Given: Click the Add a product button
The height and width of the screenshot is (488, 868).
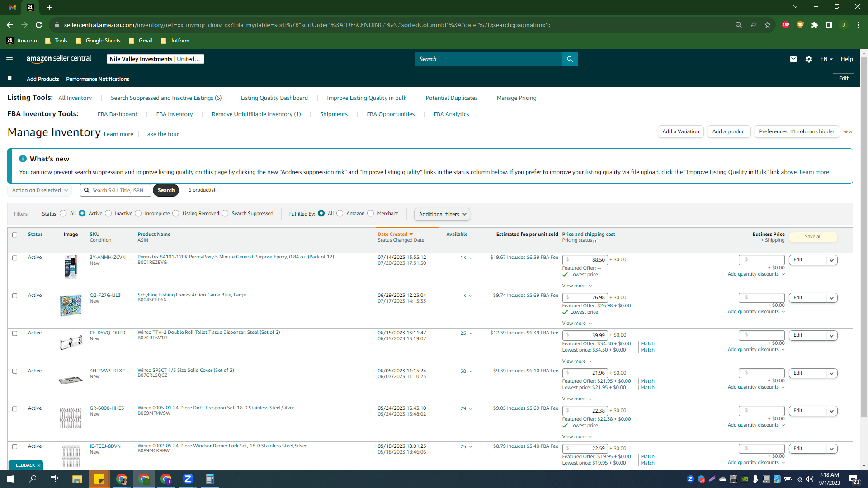Looking at the screenshot, I should tap(729, 131).
